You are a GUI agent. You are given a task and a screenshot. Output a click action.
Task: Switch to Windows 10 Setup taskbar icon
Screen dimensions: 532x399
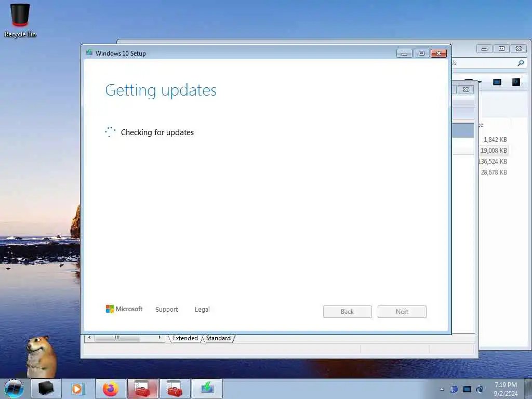point(207,389)
